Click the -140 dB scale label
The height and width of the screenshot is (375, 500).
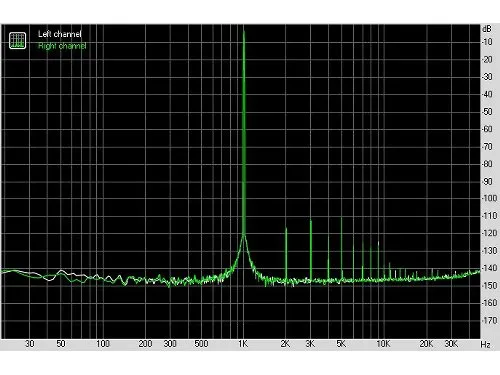pyautogui.click(x=489, y=268)
